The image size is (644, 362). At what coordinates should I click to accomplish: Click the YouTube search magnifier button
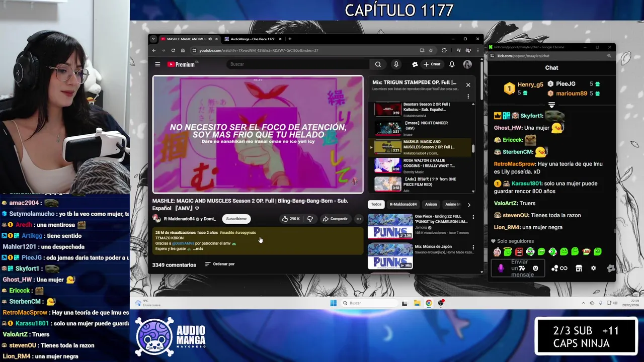coord(378,64)
